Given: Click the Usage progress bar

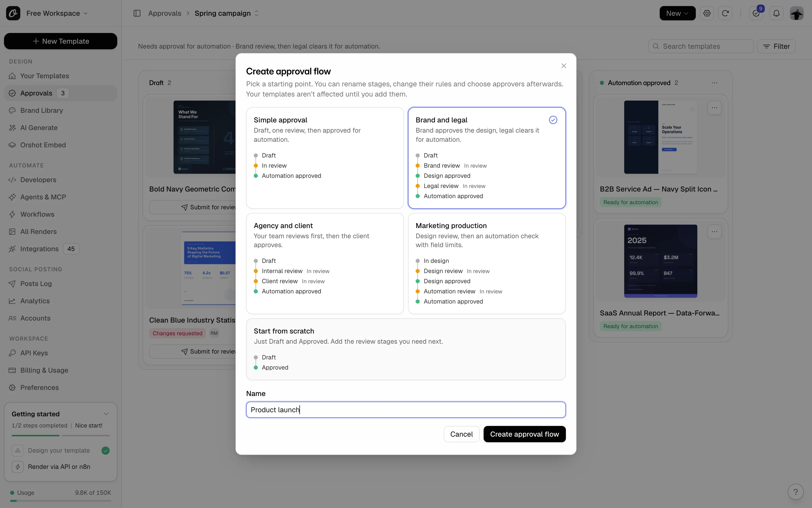Looking at the screenshot, I should tap(60, 501).
